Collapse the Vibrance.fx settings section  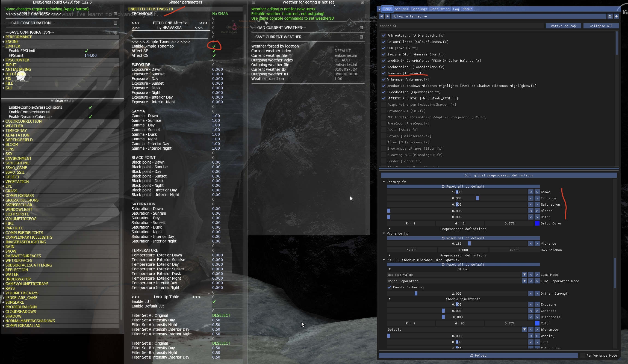pyautogui.click(x=384, y=233)
